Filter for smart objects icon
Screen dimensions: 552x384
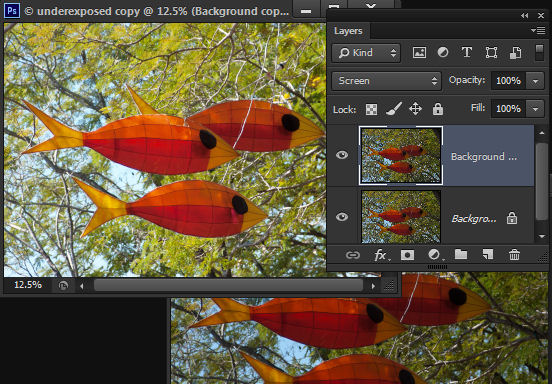point(515,52)
